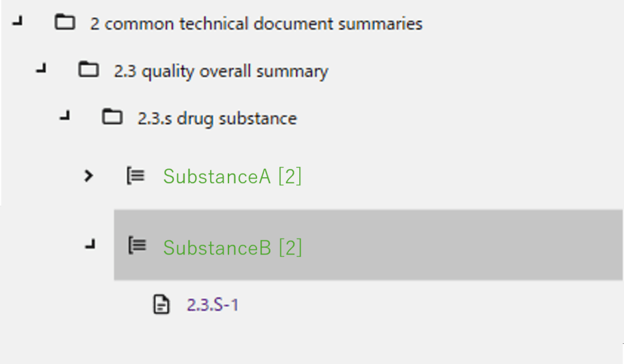Collapse the 2.3 quality overall summary node
The height and width of the screenshot is (364, 624).
(41, 70)
